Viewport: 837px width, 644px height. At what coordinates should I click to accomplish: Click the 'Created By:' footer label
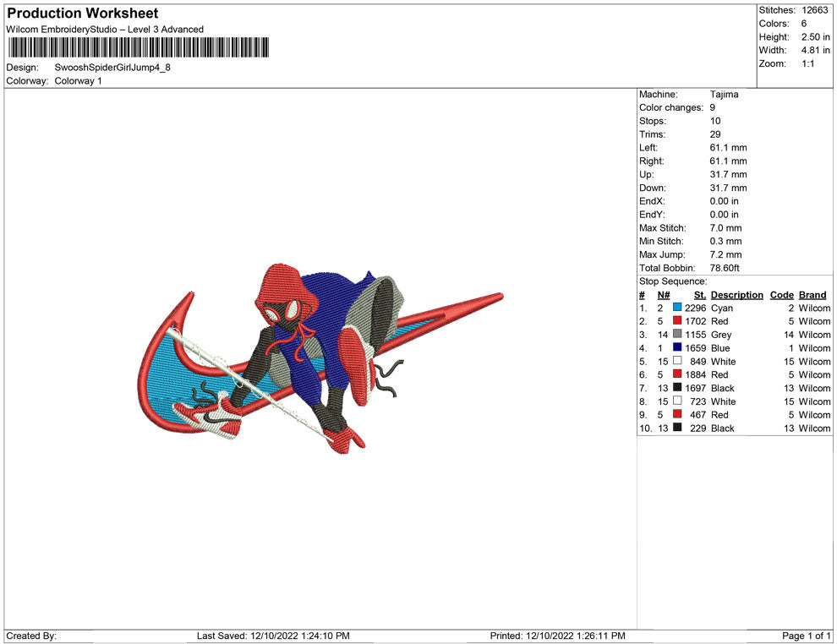click(31, 636)
